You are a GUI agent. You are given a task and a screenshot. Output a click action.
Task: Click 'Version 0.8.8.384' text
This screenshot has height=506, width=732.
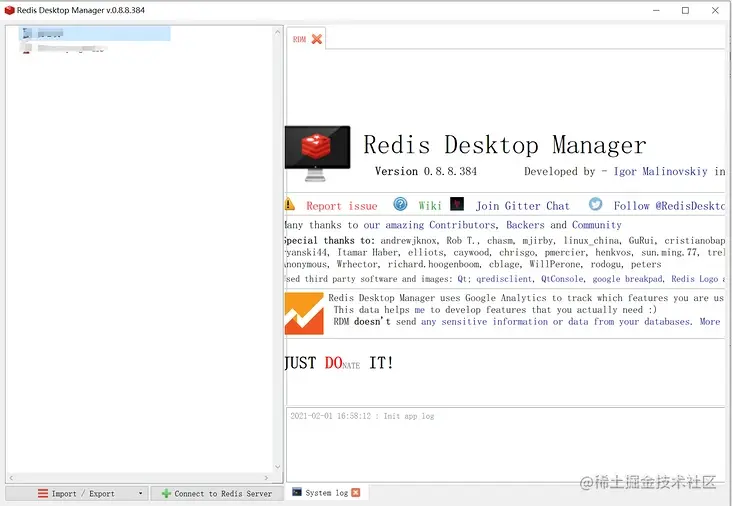point(426,171)
